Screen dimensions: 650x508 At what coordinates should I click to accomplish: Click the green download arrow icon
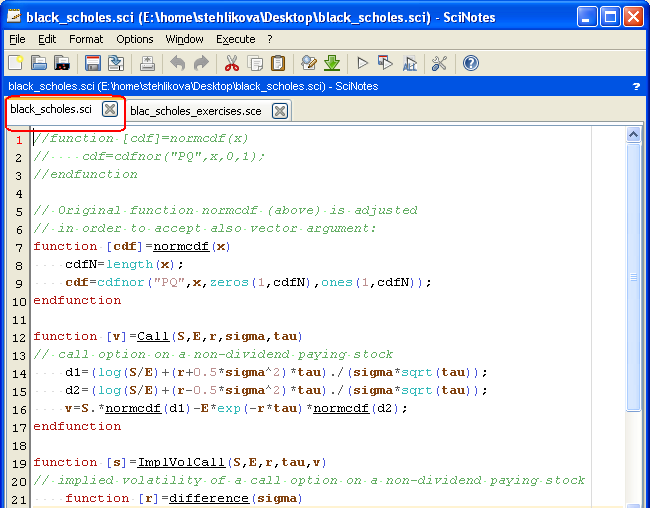[332, 63]
